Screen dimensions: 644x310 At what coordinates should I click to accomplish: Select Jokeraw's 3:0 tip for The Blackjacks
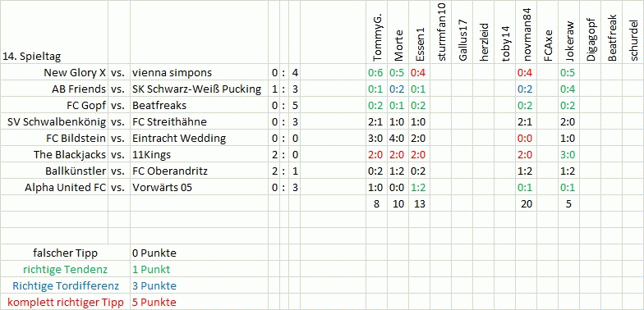click(x=569, y=154)
